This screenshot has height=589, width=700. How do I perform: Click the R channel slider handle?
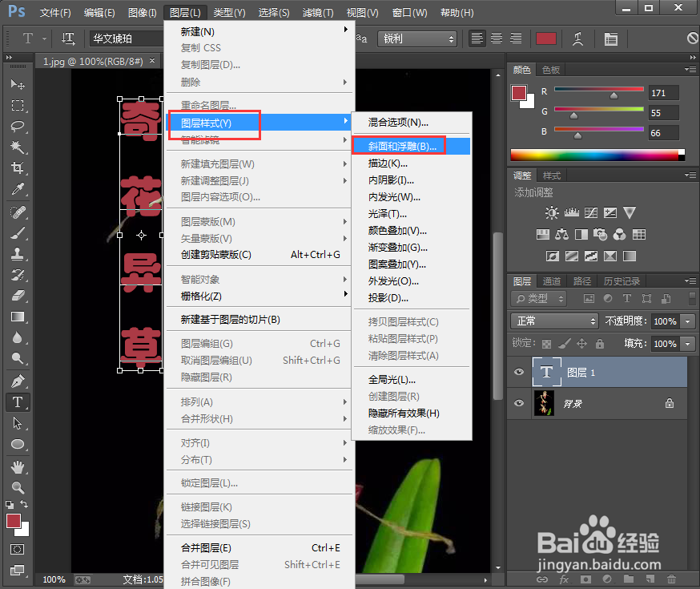click(614, 95)
